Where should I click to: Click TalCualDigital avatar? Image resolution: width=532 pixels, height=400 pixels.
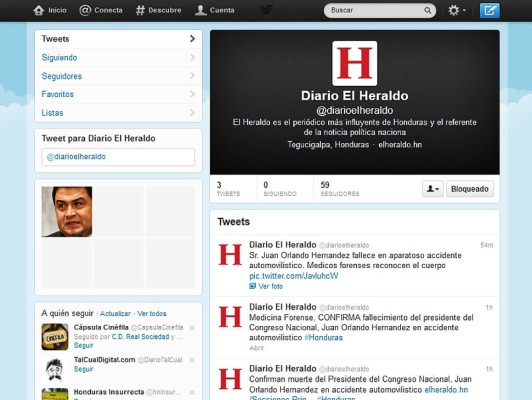point(55,369)
